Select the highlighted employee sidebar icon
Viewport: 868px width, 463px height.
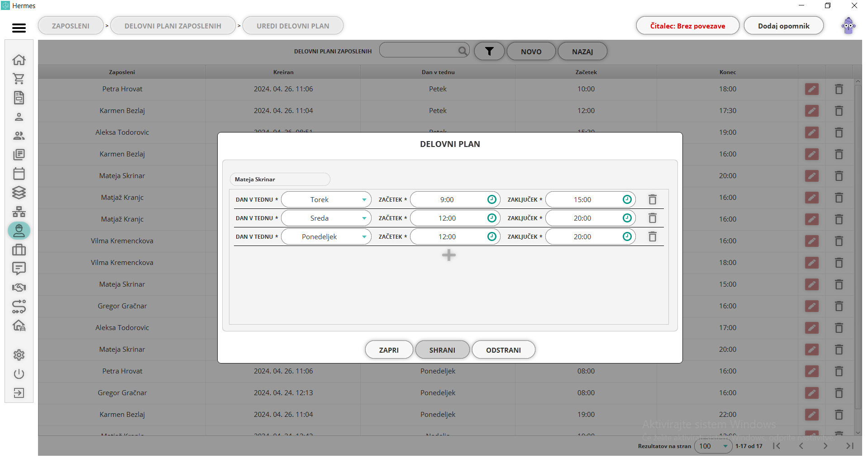point(19,231)
